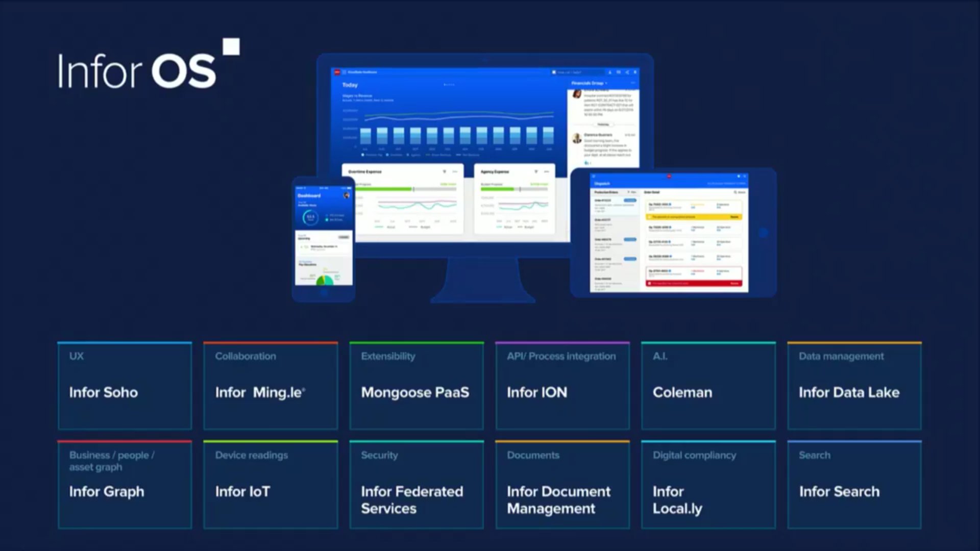This screenshot has height=551, width=980.
Task: Choose the Infor Document Management card
Action: point(562,485)
